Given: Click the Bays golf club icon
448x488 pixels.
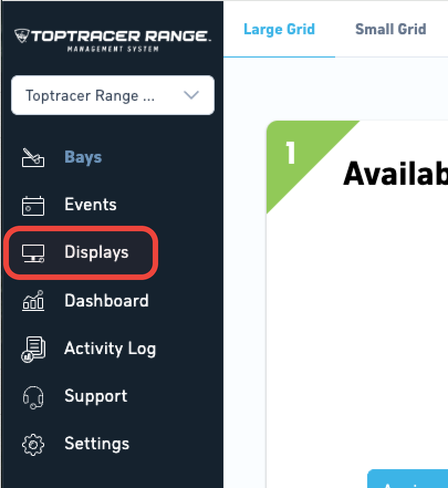Looking at the screenshot, I should pos(33,158).
